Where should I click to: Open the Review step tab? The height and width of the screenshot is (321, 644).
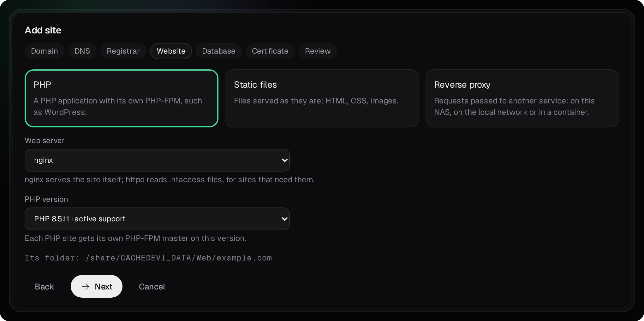[x=318, y=51]
